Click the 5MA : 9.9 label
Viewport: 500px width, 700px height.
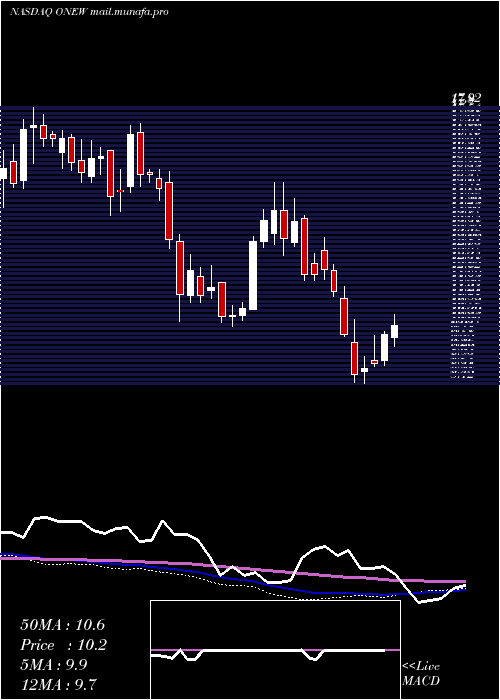pos(54,664)
